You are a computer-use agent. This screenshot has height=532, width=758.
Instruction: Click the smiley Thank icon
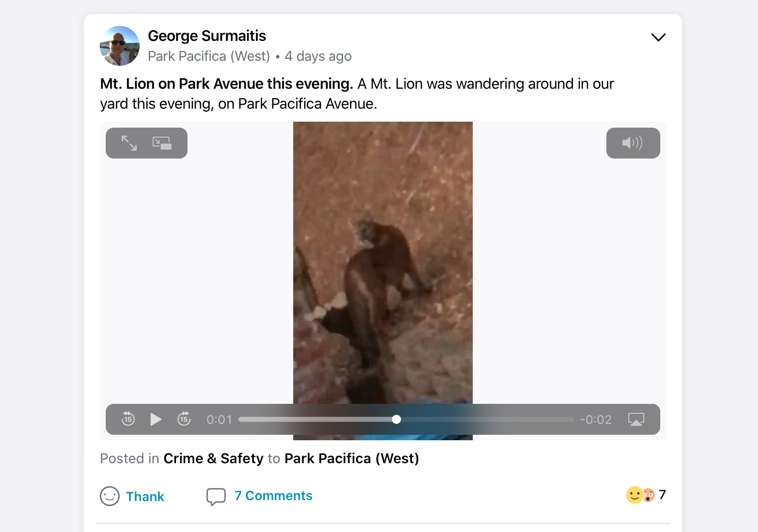[110, 496]
